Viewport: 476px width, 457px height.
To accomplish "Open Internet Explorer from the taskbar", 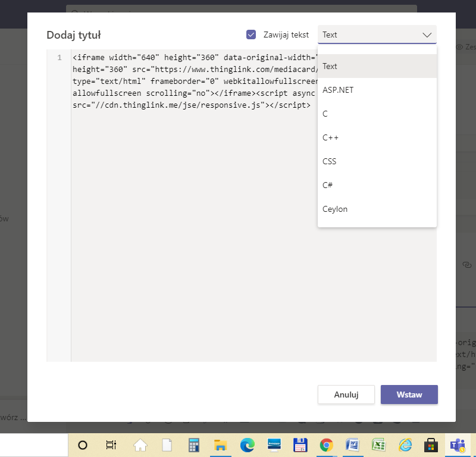I will 405,445.
